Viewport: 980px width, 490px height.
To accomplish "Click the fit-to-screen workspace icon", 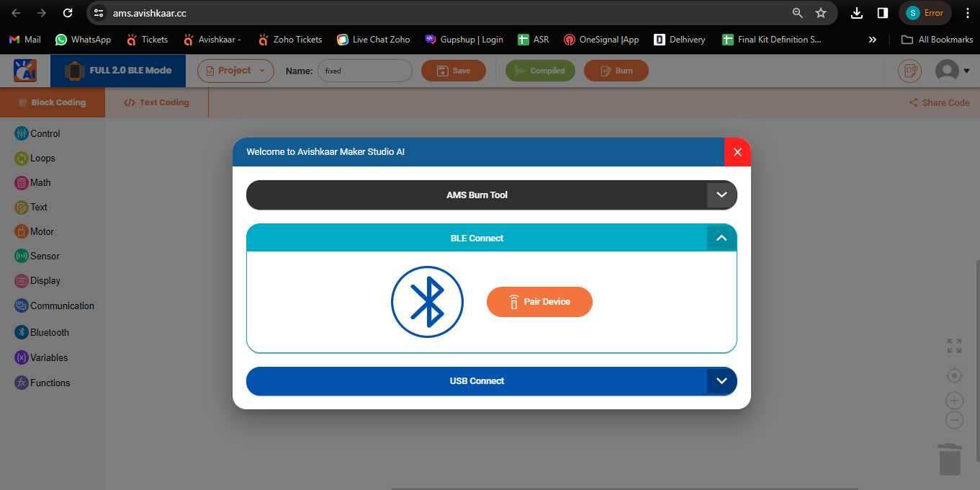I will click(954, 346).
